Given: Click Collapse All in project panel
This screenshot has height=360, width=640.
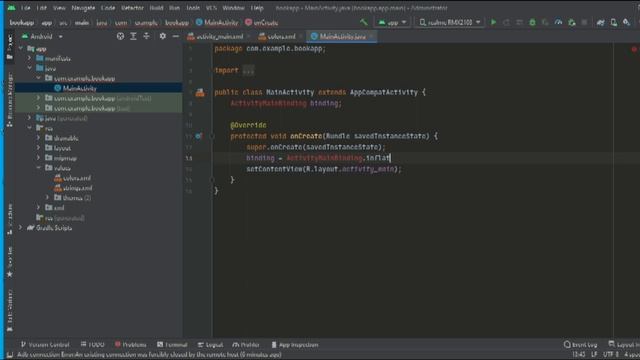Looking at the screenshot, I should 147,36.
